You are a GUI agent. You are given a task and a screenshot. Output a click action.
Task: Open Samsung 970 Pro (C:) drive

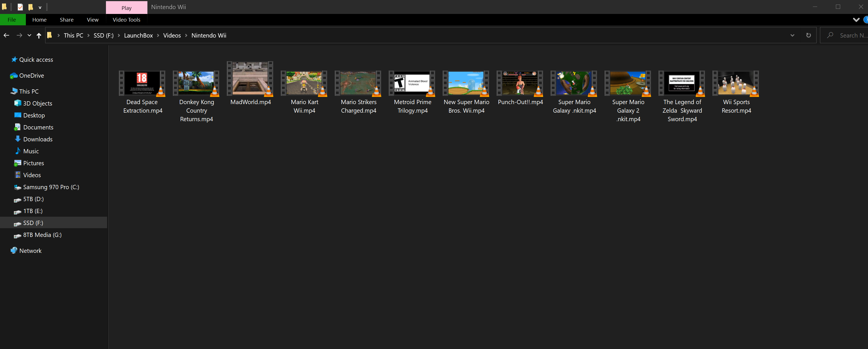[x=47, y=187]
